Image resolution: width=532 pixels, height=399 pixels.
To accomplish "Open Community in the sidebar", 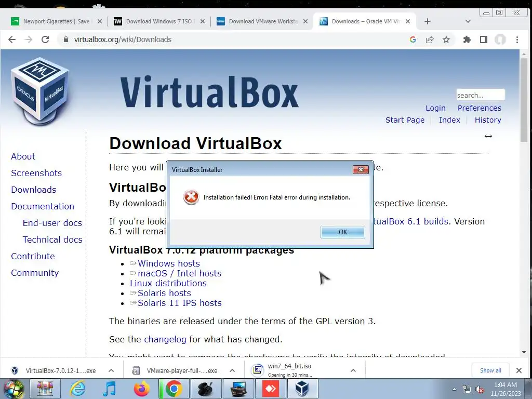I will coord(35,273).
